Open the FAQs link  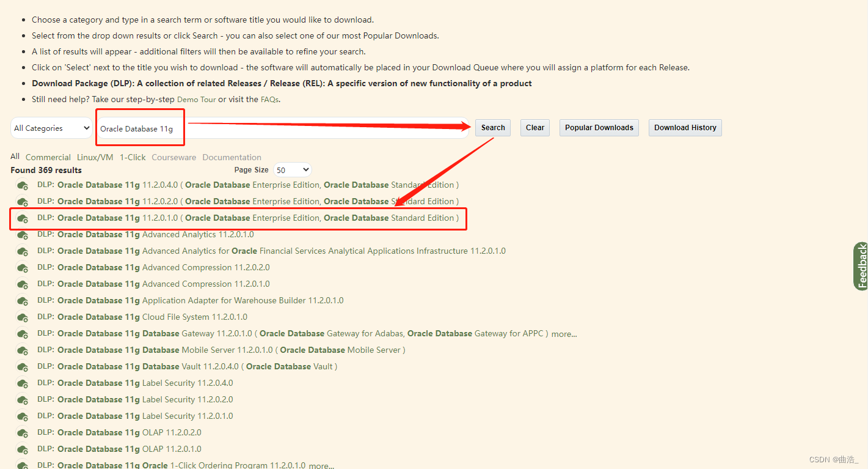pos(270,99)
